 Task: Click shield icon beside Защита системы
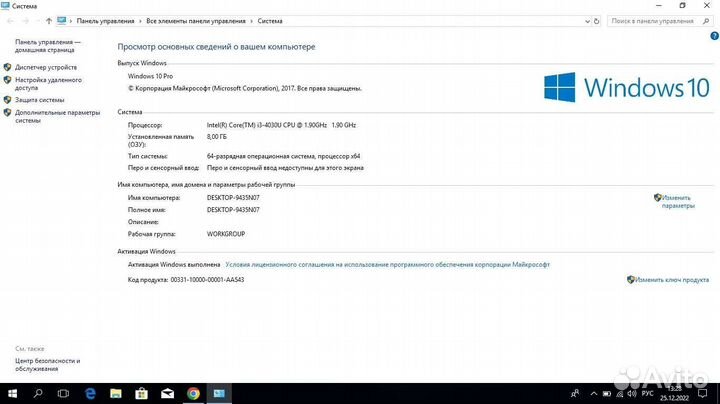pyautogui.click(x=7, y=100)
